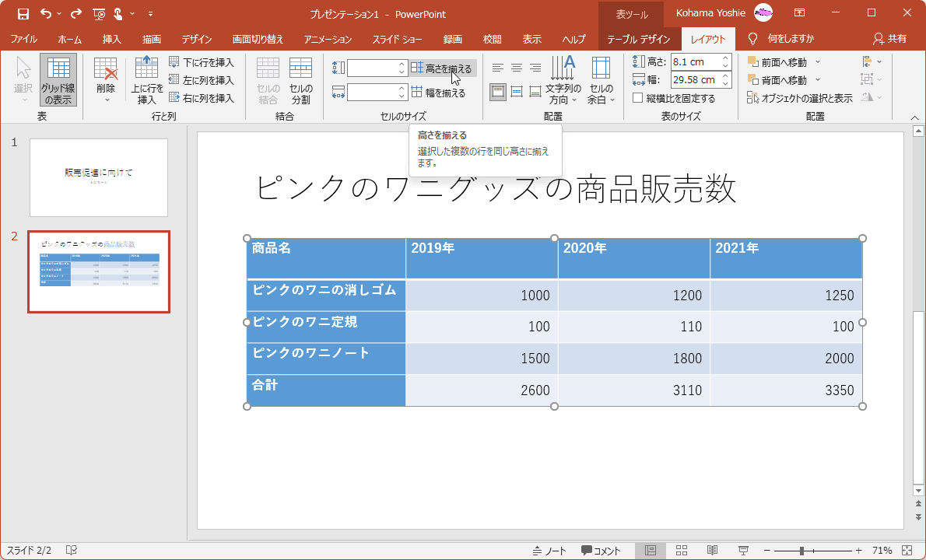The height and width of the screenshot is (560, 926).
Task: Select slide 1 thumbnail in the panel
Action: (x=98, y=177)
